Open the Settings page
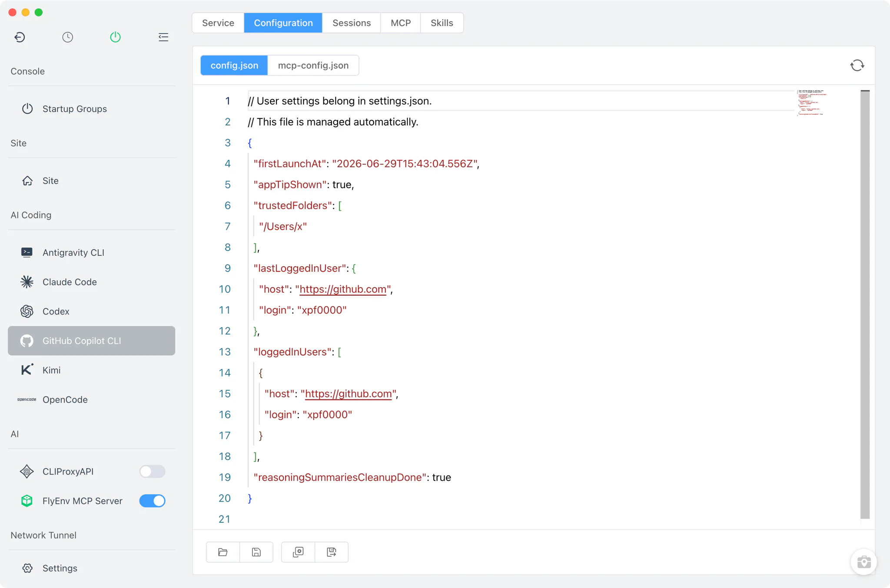 [x=92, y=568]
